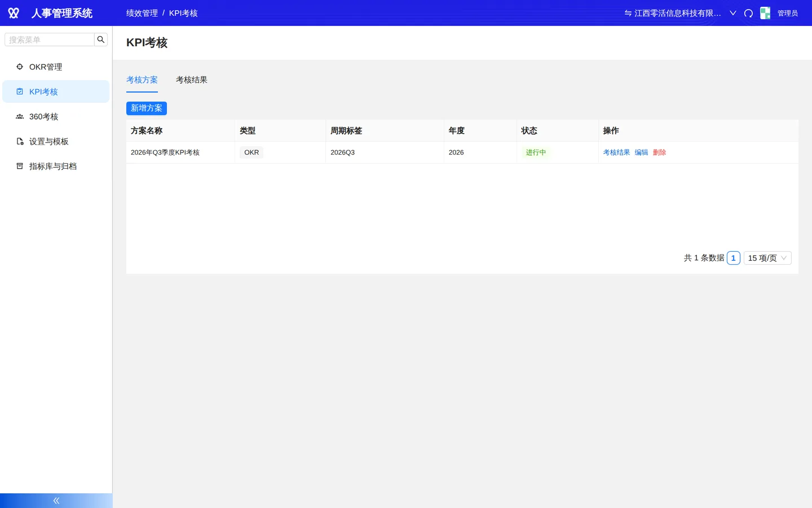
Task: Click the user avatar icon
Action: (765, 13)
